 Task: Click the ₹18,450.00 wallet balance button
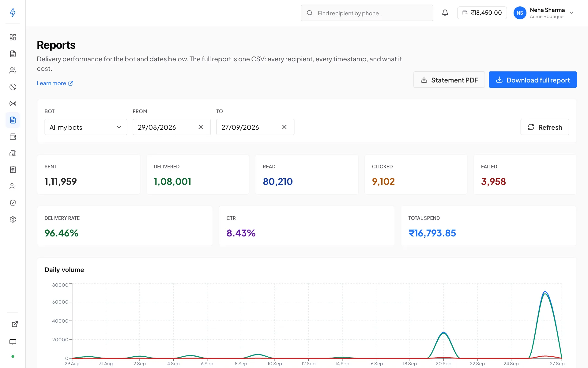point(482,13)
